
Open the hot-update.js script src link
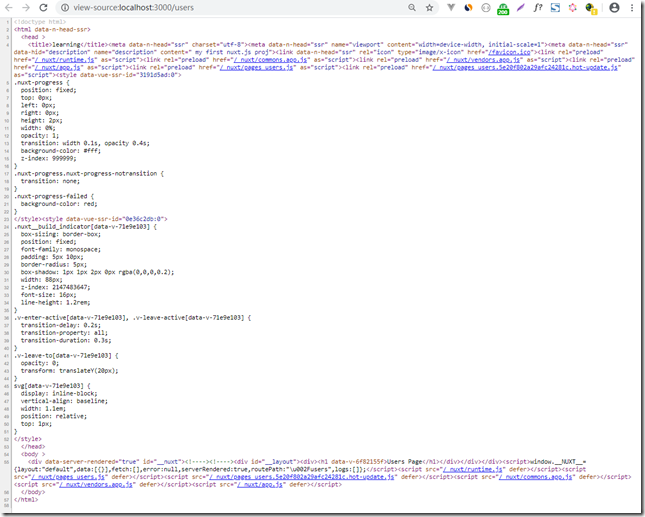point(302,477)
